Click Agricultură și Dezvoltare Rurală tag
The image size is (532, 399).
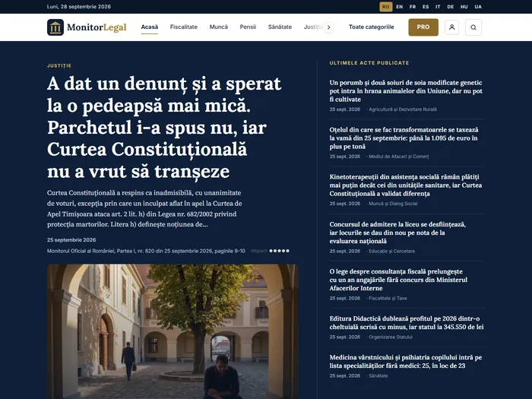click(402, 109)
